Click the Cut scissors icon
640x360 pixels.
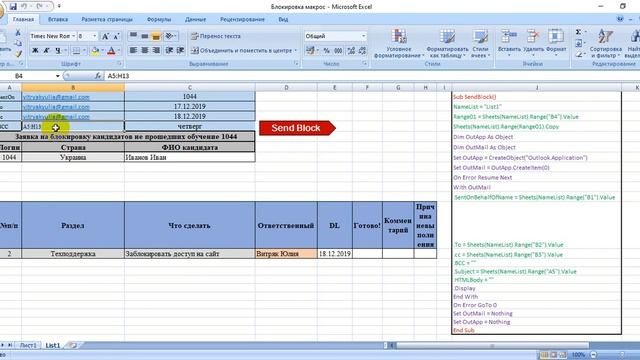(18, 33)
